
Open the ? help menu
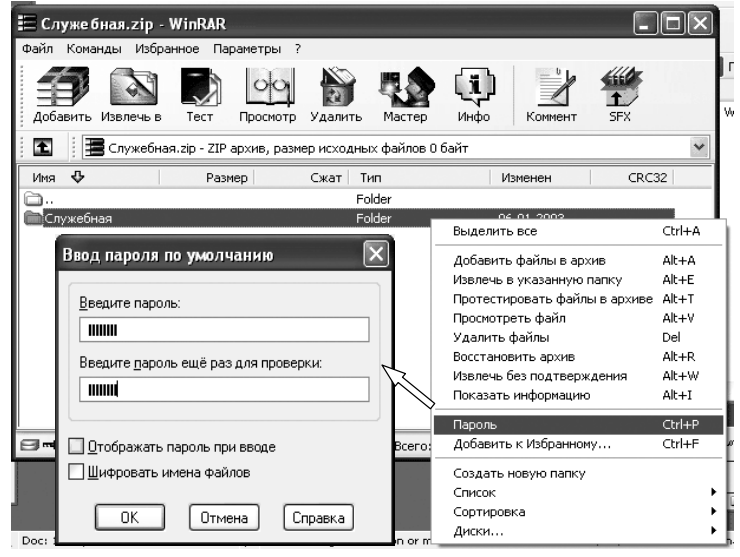click(297, 49)
